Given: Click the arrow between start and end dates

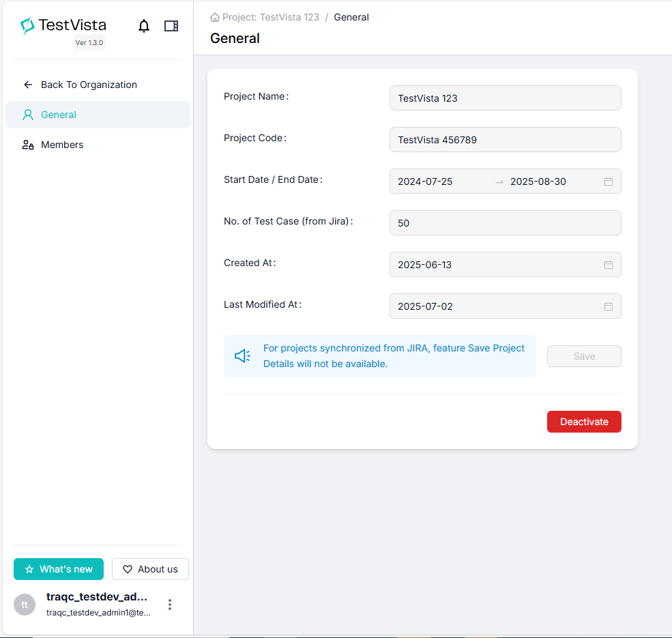Looking at the screenshot, I should [x=499, y=182].
